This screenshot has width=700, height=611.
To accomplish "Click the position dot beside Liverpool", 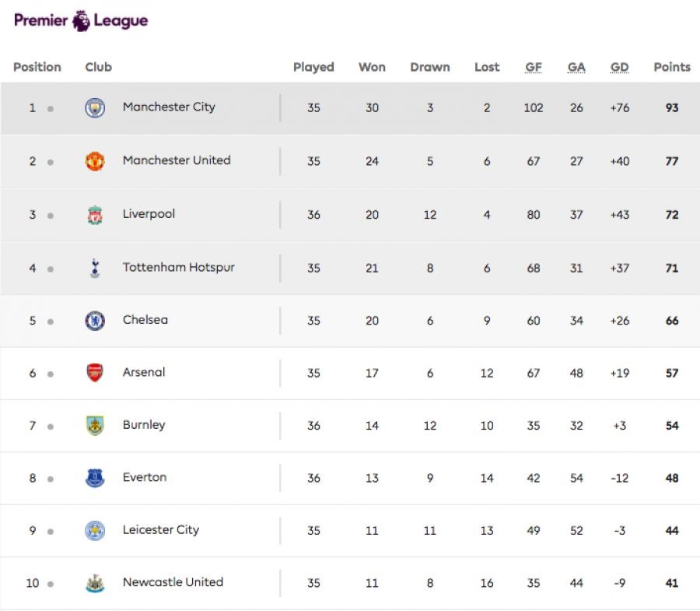I will click(x=51, y=216).
